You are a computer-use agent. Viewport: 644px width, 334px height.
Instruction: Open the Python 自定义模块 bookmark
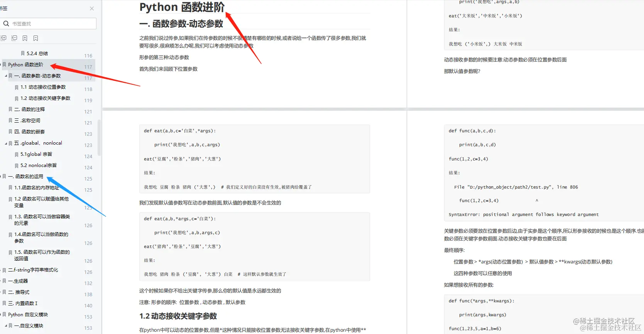coord(28,315)
